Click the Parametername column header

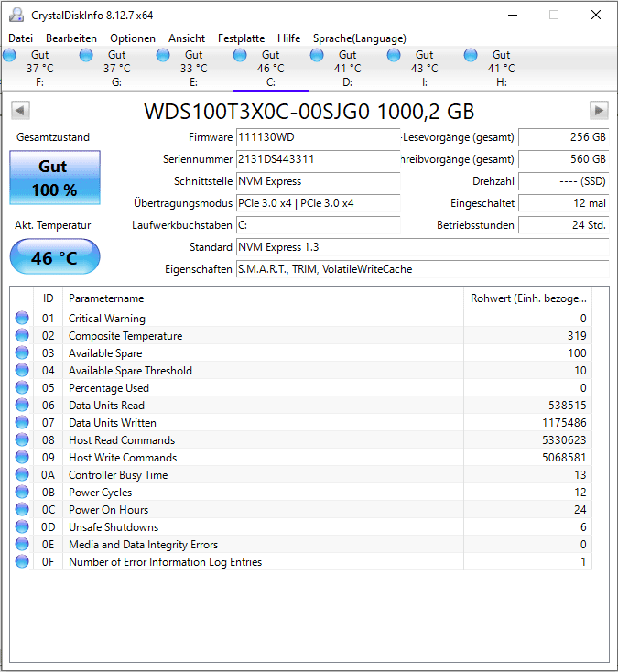263,298
